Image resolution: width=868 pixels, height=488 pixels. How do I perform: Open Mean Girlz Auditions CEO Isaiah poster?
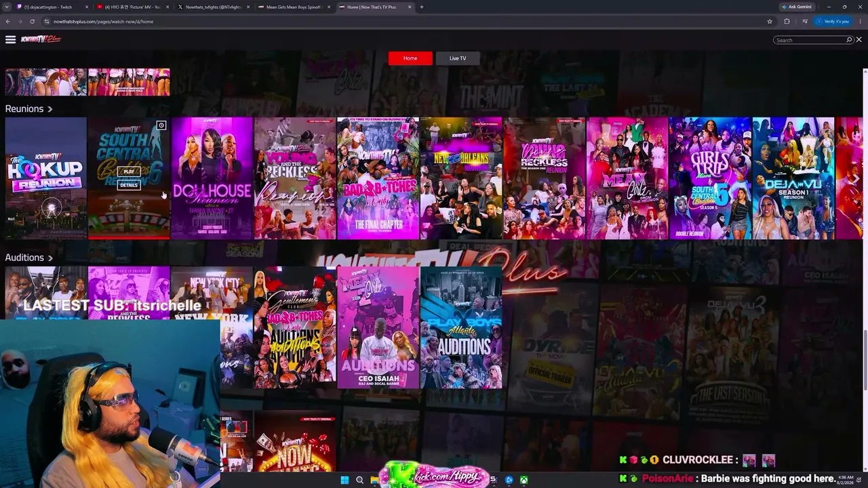(x=378, y=327)
